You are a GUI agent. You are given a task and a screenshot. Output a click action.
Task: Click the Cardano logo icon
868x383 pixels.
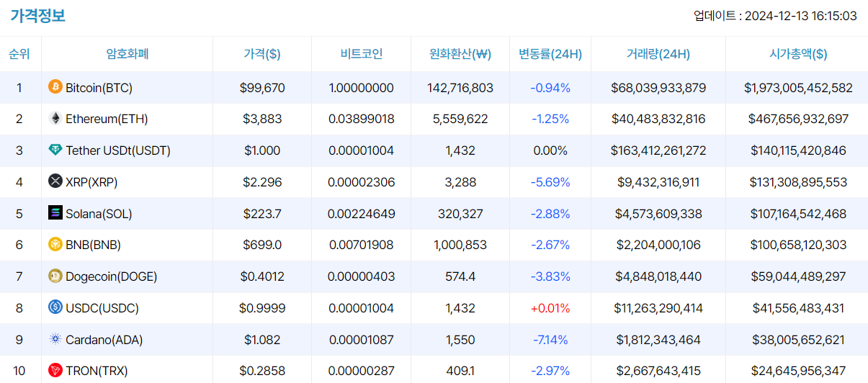55,339
